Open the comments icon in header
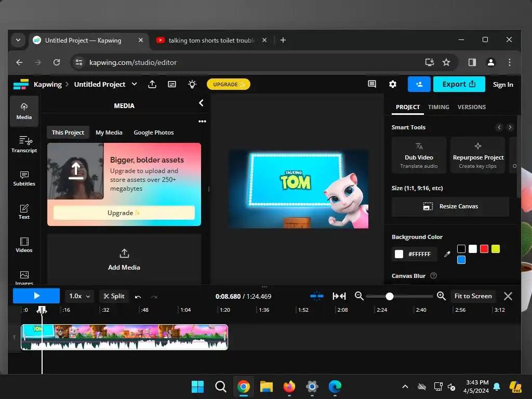532x399 pixels. 372,84
